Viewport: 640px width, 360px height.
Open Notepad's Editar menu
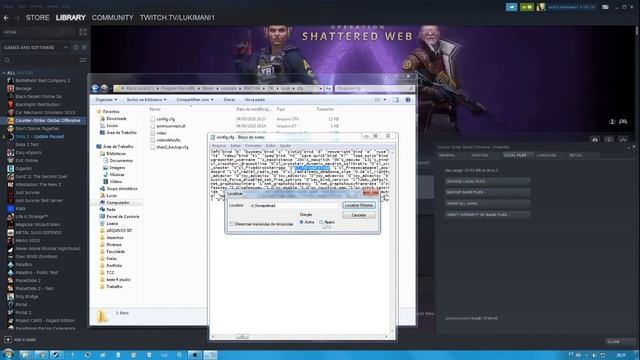point(236,146)
